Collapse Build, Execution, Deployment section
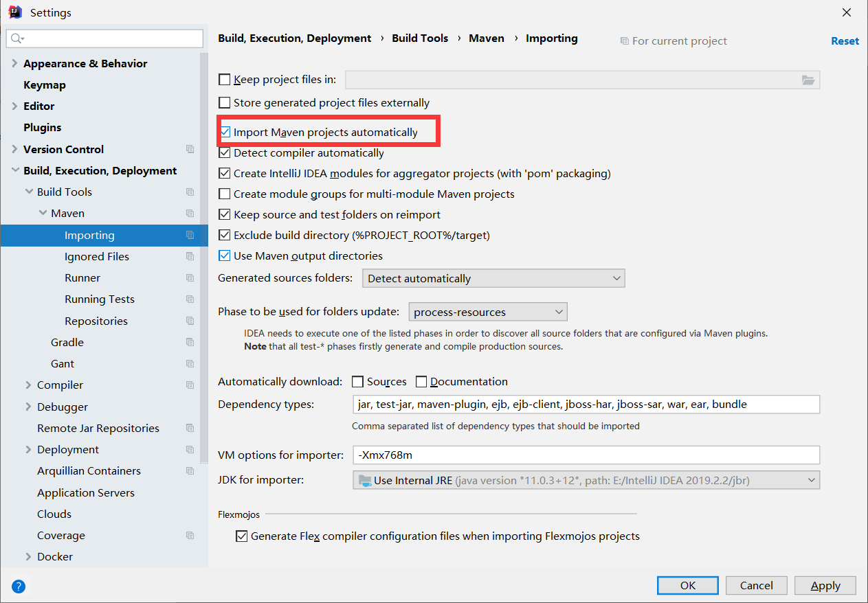The width and height of the screenshot is (868, 603). tap(14, 171)
